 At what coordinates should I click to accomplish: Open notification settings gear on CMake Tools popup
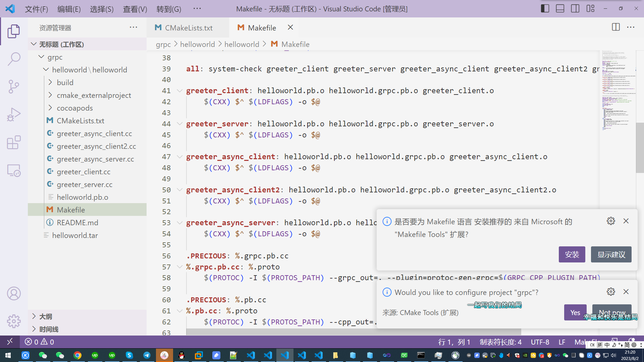pos(610,292)
